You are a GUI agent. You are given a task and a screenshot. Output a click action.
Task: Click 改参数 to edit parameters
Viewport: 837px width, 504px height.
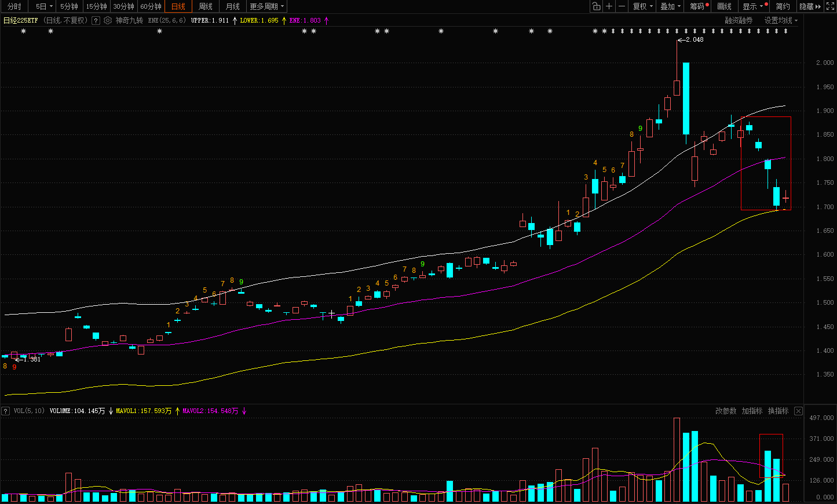[726, 411]
